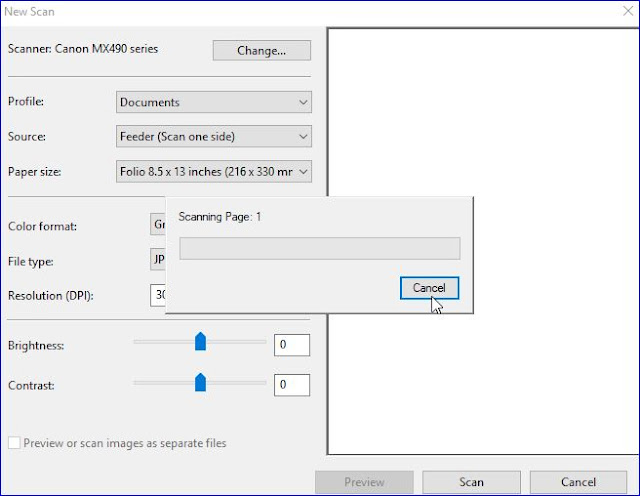Open the Source dropdown showing Feeder

click(x=213, y=136)
